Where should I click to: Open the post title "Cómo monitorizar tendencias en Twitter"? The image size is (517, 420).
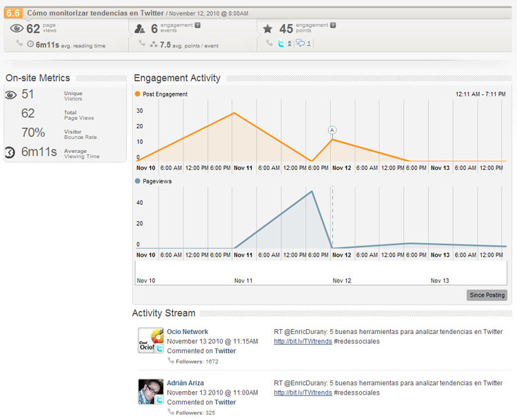[94, 13]
